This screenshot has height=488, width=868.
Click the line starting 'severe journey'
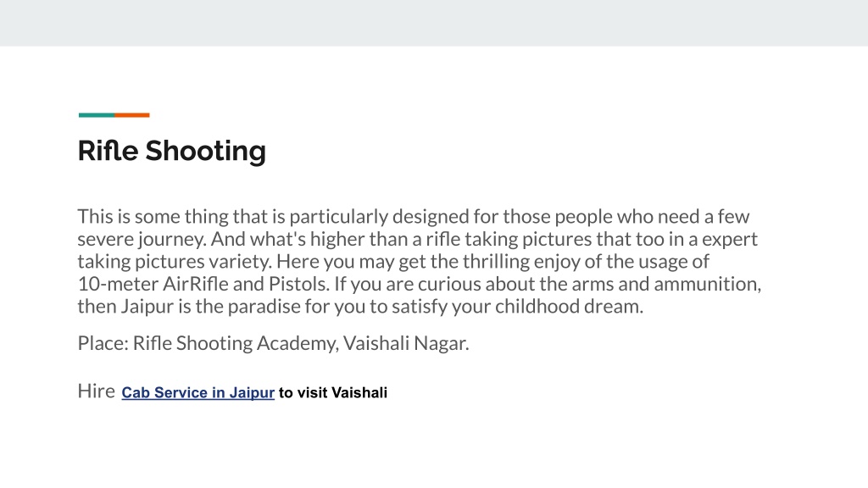click(x=417, y=239)
